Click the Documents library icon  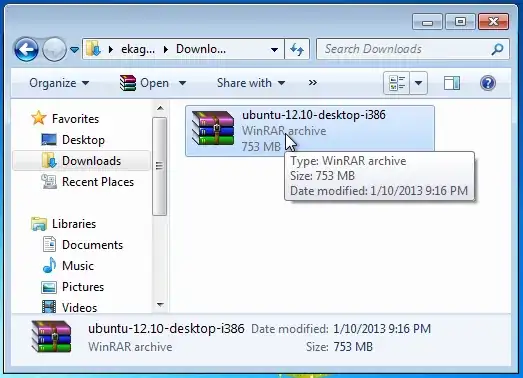[49, 244]
